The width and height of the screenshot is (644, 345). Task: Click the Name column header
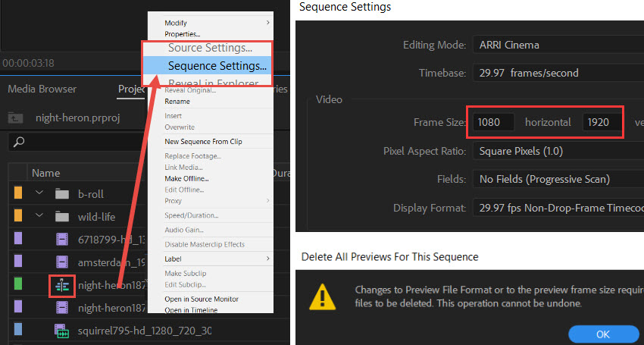pos(45,173)
